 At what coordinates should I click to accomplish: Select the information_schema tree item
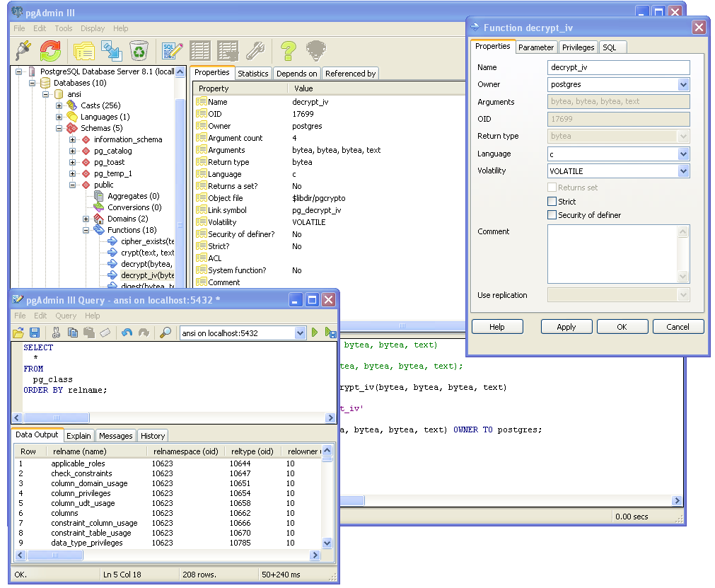pos(128,139)
